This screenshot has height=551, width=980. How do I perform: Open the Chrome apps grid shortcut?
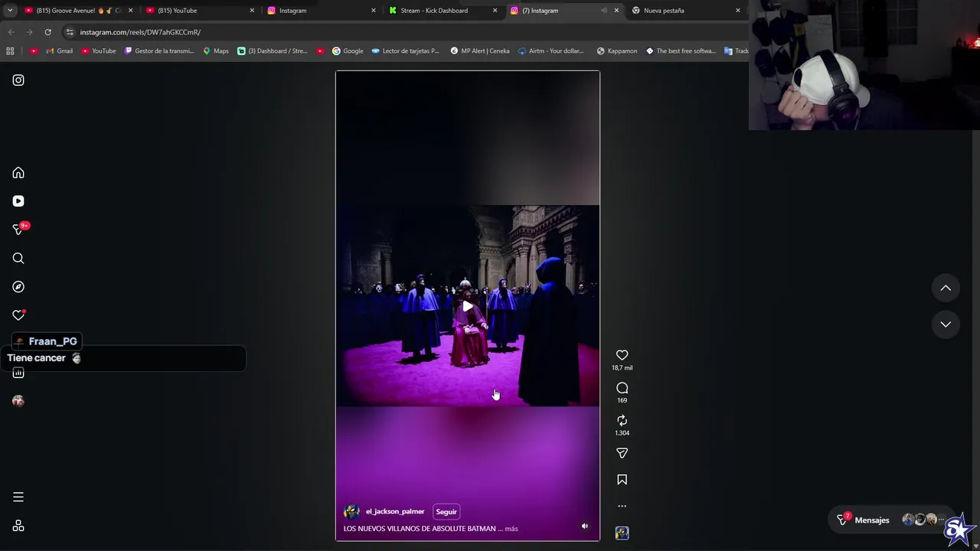10,51
